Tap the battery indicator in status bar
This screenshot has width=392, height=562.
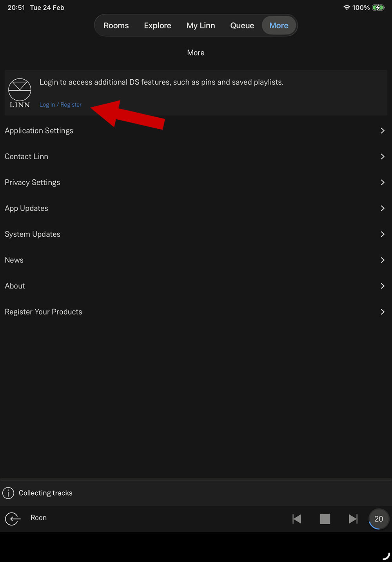tap(378, 7)
